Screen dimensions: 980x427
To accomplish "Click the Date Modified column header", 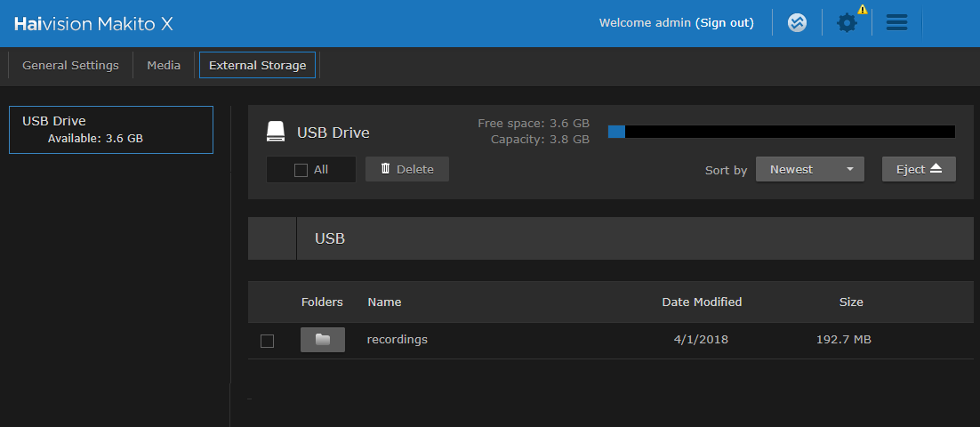I will [702, 302].
